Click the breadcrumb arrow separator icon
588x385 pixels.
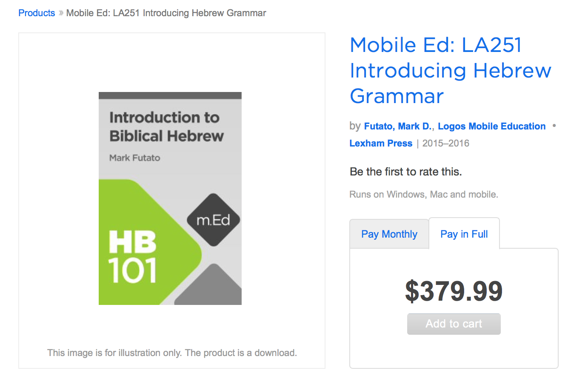(61, 13)
